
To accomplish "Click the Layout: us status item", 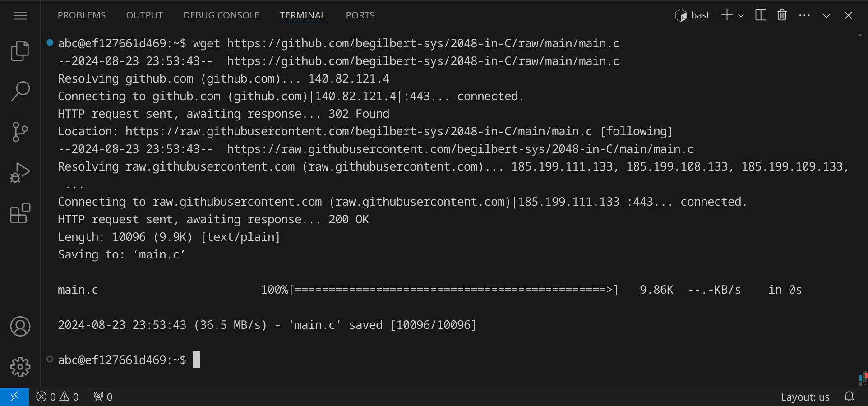I will 805,397.
